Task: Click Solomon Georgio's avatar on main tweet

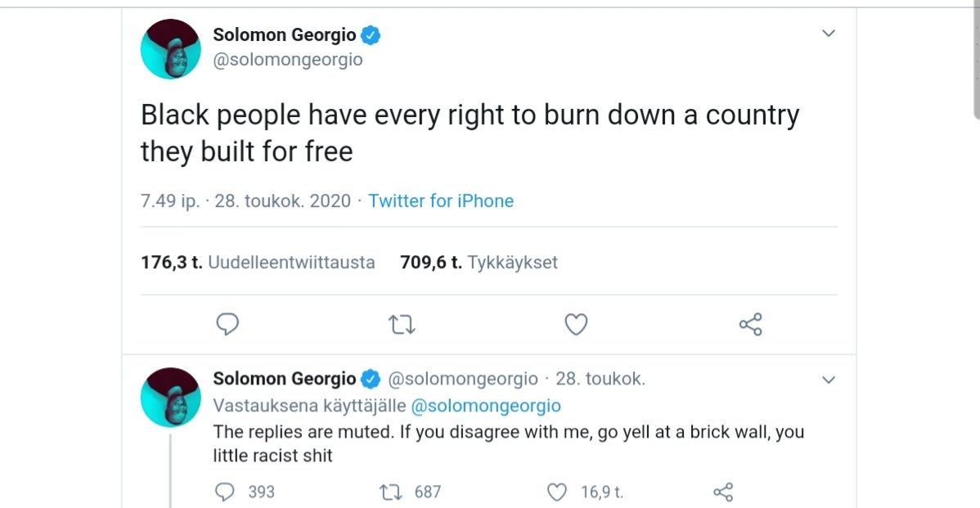Action: pyautogui.click(x=171, y=49)
